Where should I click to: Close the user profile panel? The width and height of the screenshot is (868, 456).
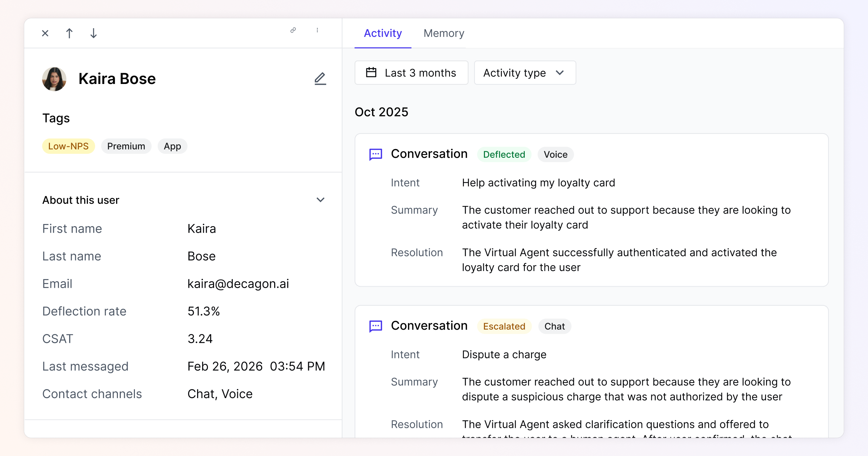click(45, 33)
